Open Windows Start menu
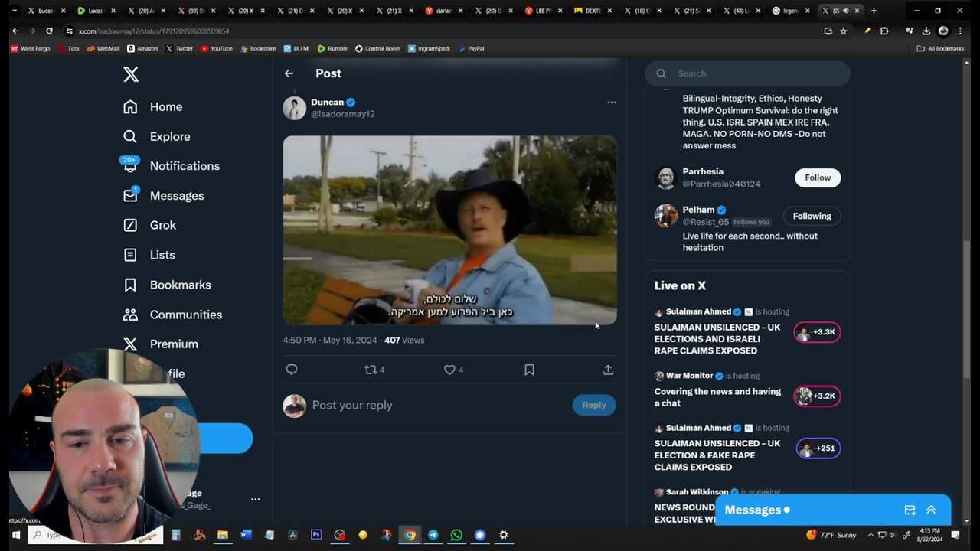 pyautogui.click(x=15, y=535)
